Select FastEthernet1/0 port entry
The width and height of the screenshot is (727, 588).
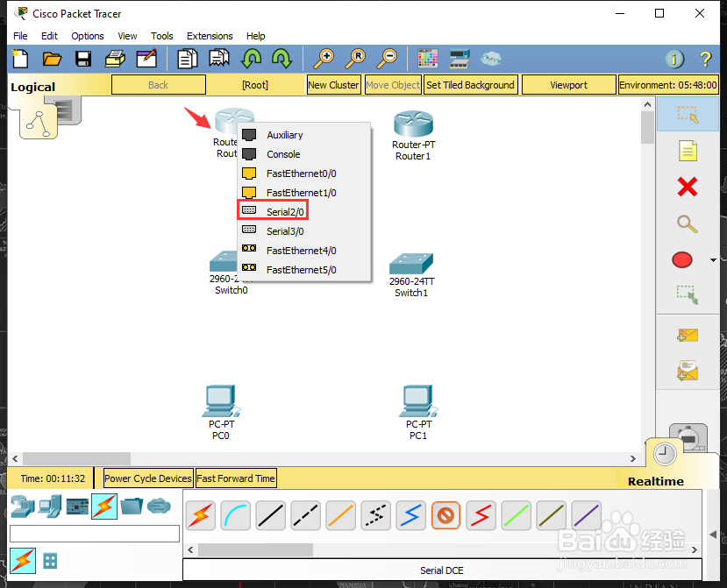pos(303,193)
